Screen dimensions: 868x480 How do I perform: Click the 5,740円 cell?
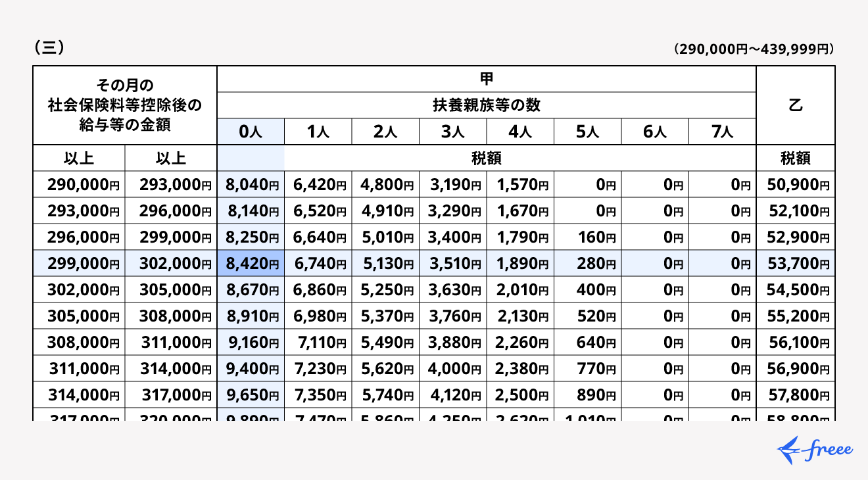(x=385, y=395)
